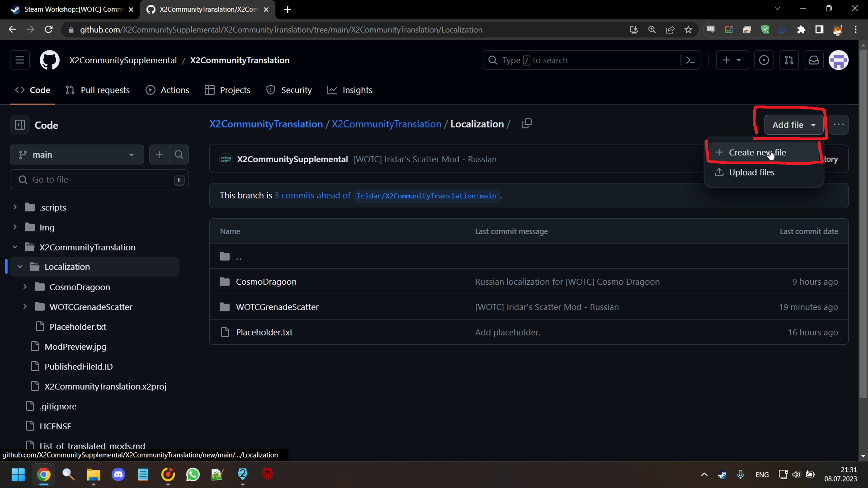868x488 pixels.
Task: Open the notifications inbox icon
Action: (813, 60)
